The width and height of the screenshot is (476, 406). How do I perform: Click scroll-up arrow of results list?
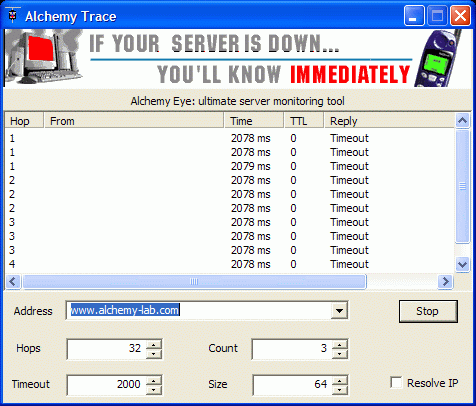[462, 121]
